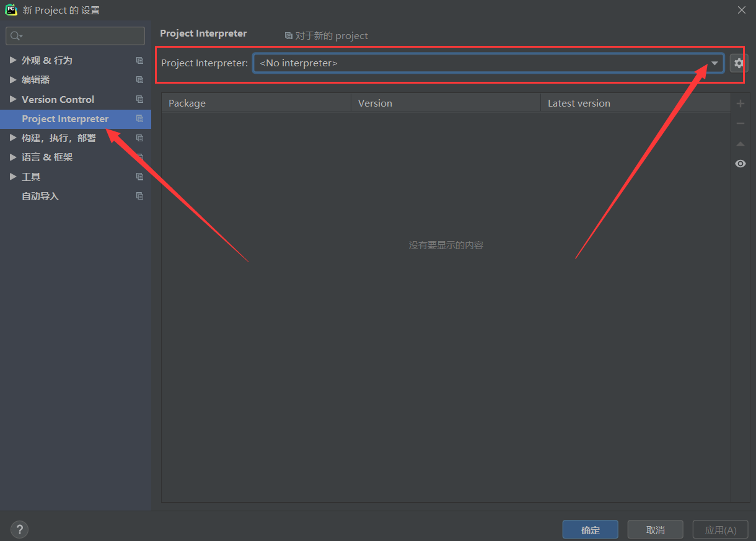Select the 自动导入 settings page
The width and height of the screenshot is (756, 541).
[40, 196]
